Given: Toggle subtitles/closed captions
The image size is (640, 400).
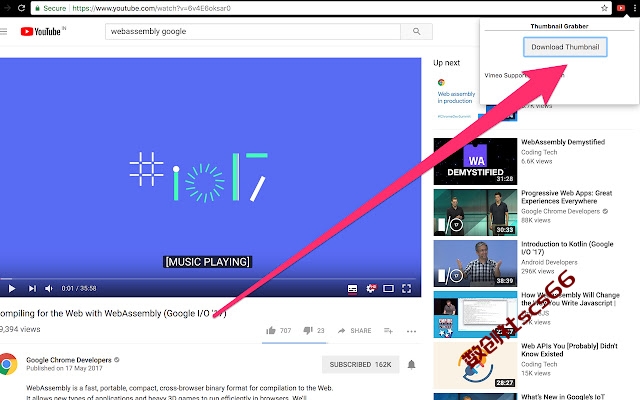Looking at the screenshot, I should (352, 289).
